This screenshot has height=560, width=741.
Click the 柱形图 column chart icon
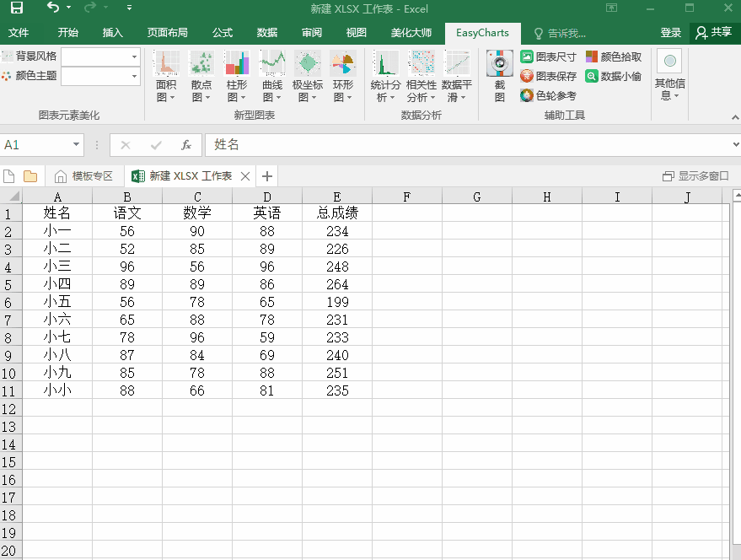[237, 65]
